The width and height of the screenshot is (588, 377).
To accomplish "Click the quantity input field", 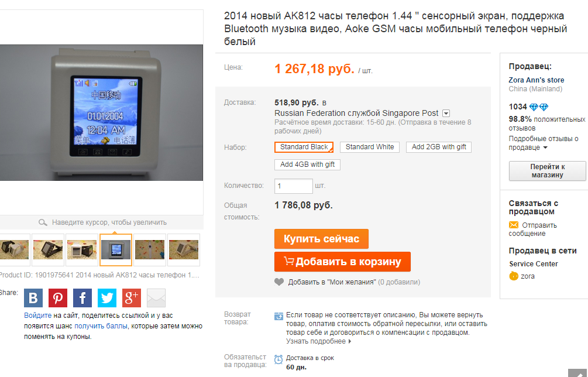I will tap(294, 186).
